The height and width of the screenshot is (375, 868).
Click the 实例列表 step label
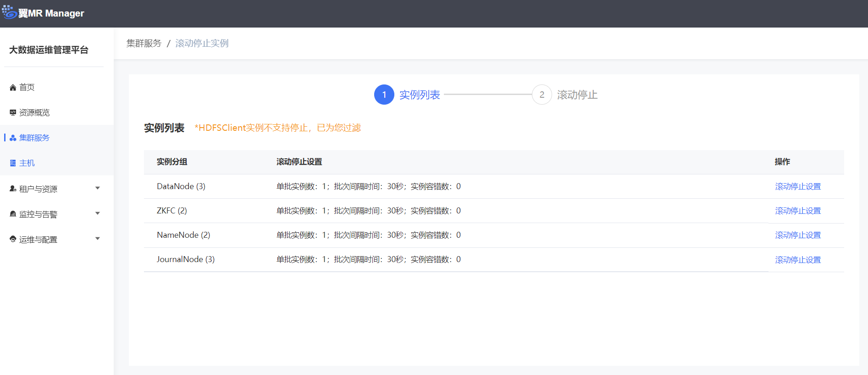(420, 95)
